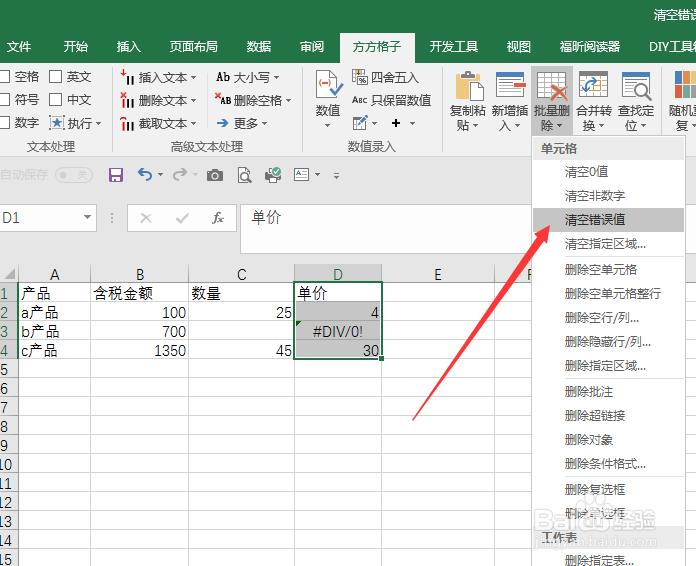Click cell A2 containing a产品

[54, 312]
